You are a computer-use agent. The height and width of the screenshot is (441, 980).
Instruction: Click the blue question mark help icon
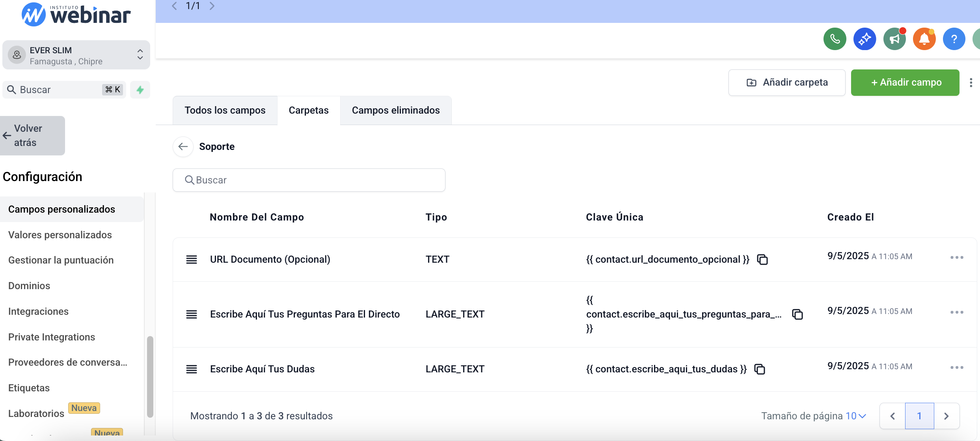click(x=954, y=39)
